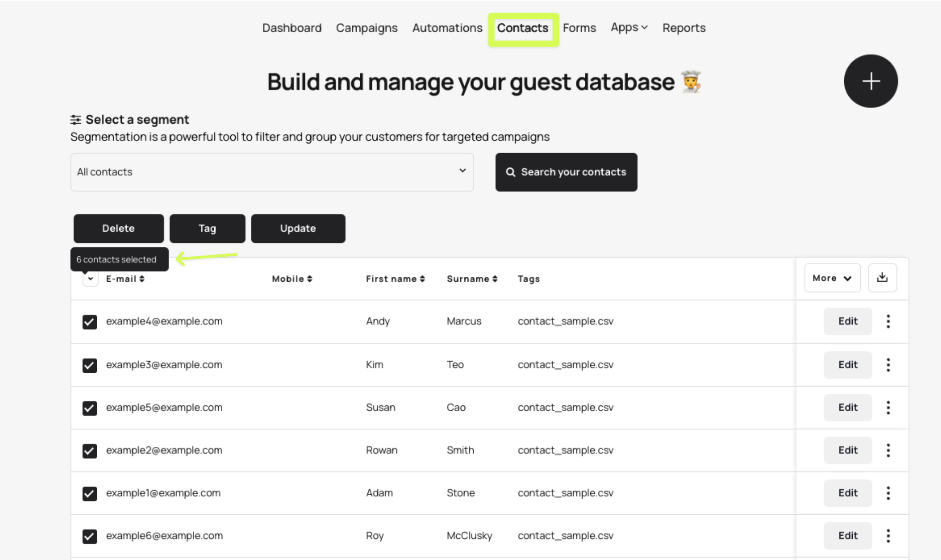Sort contacts by Surname column arrows
Viewport: 941px width, 560px height.
(495, 279)
